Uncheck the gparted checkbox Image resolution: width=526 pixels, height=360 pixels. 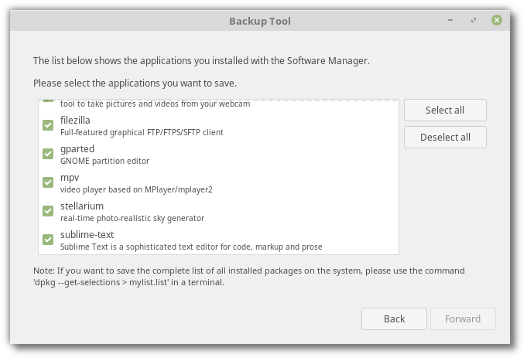(x=48, y=154)
